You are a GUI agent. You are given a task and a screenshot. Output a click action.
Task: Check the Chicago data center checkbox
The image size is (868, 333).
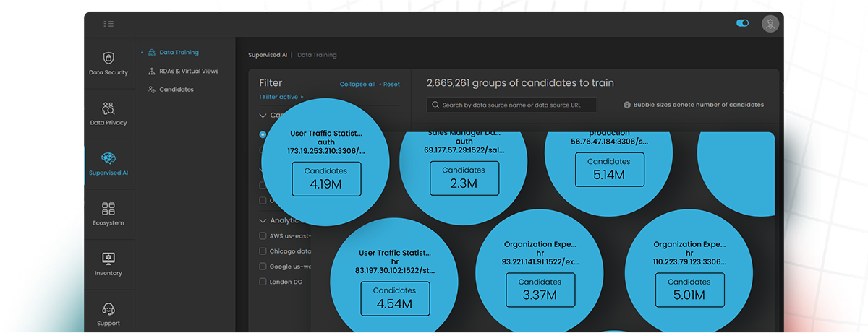pyautogui.click(x=263, y=251)
